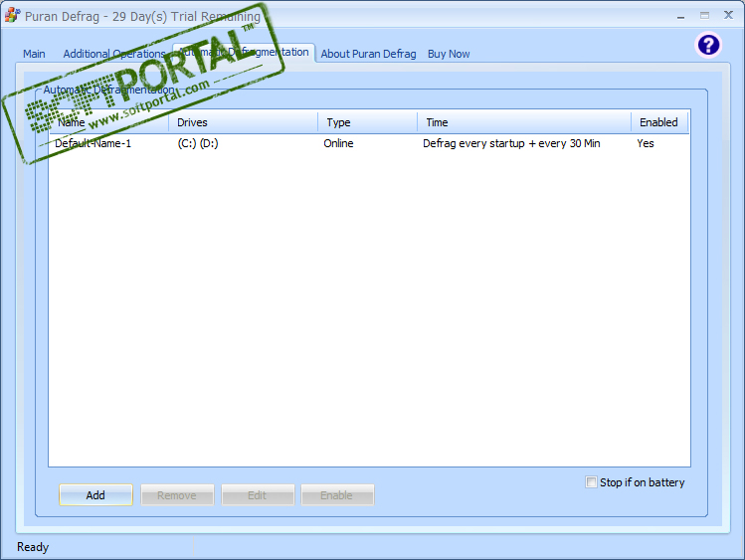Sort by the Enabled column header
745x560 pixels.
659,122
